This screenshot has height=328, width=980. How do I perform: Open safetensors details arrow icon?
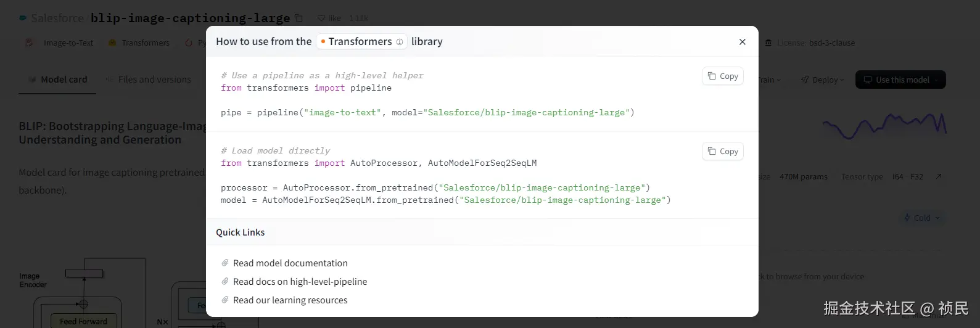point(939,176)
